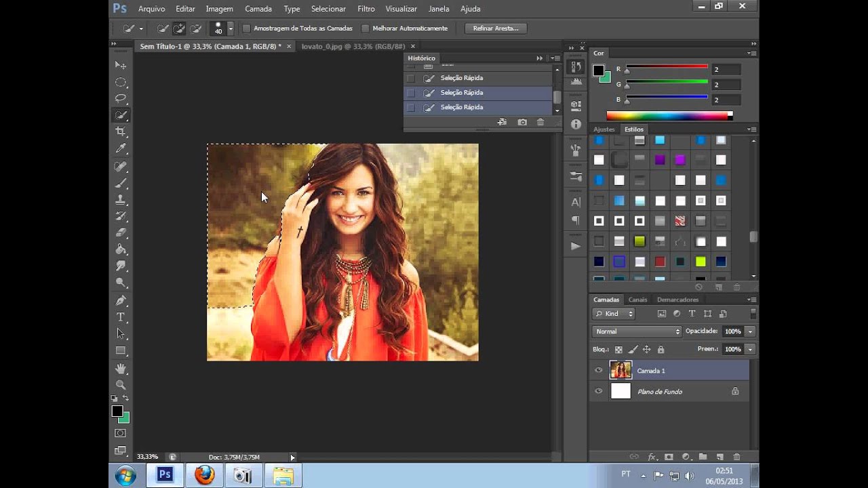Select the Eyedropper tool
The image size is (868, 488).
pos(121,148)
